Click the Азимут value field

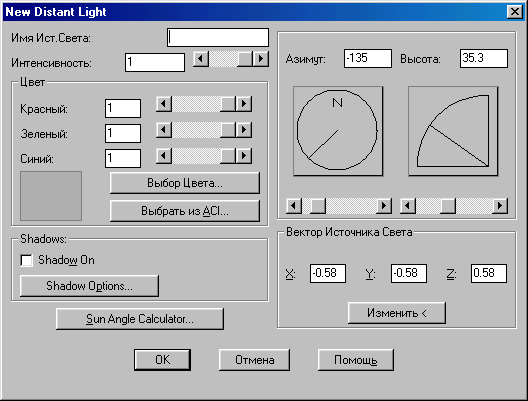[x=368, y=59]
